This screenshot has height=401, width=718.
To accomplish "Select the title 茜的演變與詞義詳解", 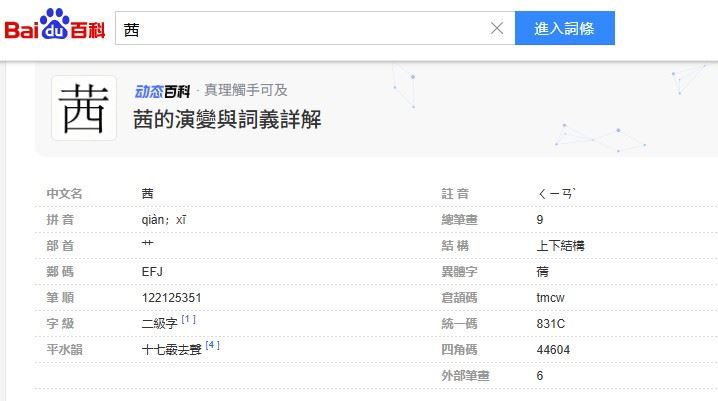I will pyautogui.click(x=227, y=120).
